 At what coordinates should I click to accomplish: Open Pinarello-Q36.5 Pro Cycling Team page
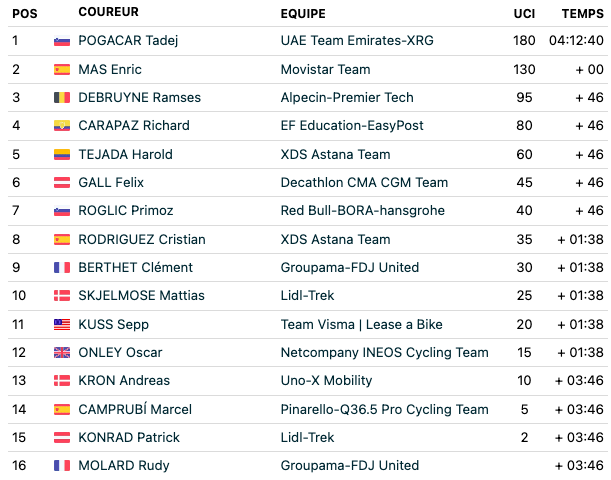[384, 409]
